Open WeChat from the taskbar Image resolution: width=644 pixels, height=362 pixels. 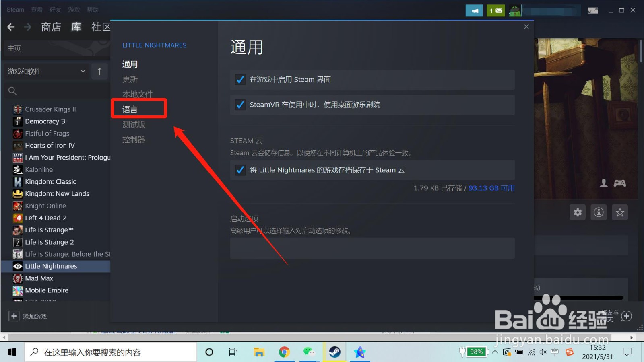309,352
